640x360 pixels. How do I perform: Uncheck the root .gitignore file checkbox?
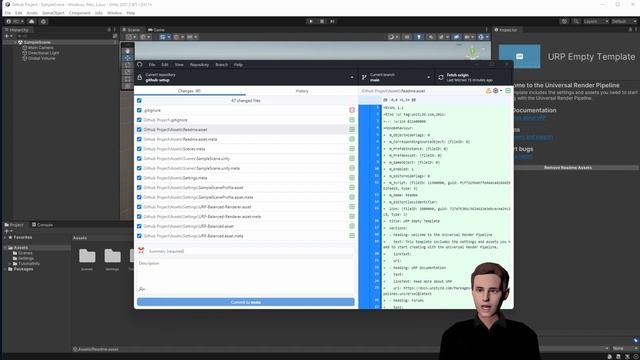[x=139, y=110]
